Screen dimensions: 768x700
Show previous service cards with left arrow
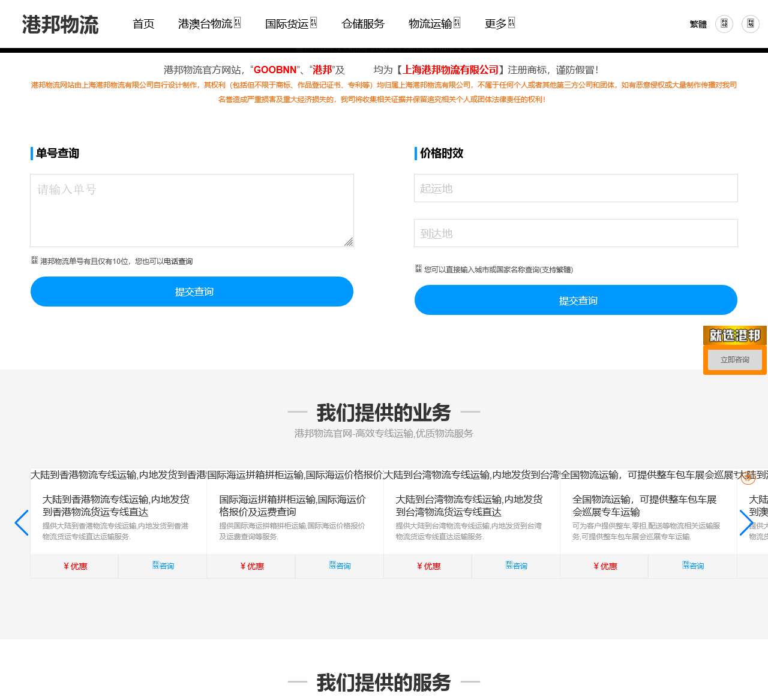[x=22, y=522]
